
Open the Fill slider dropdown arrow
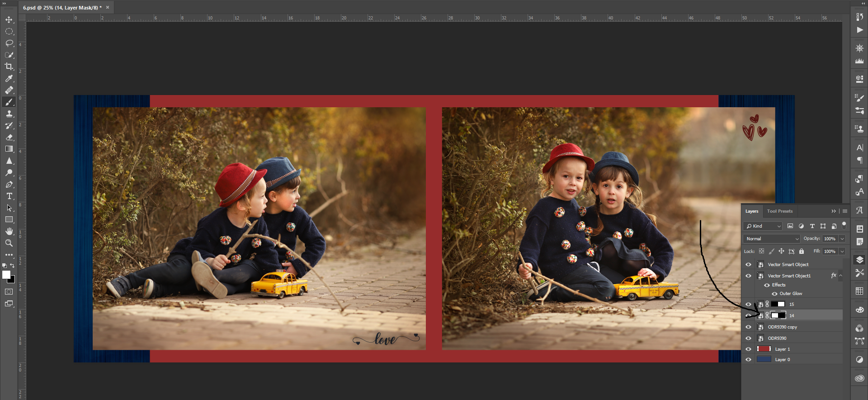pos(842,251)
